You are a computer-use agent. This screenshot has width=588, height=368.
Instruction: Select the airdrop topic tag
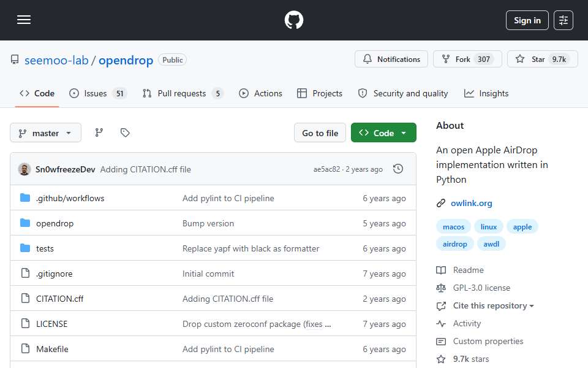pos(455,244)
